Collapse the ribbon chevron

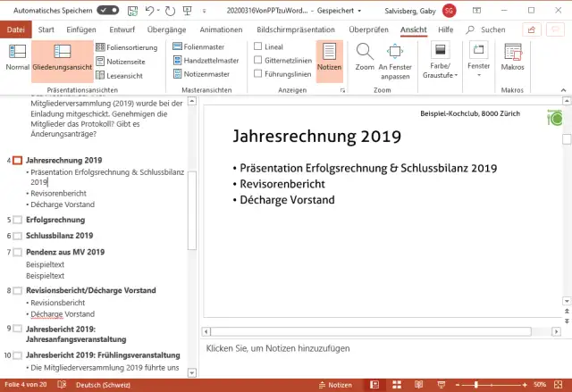(x=563, y=90)
